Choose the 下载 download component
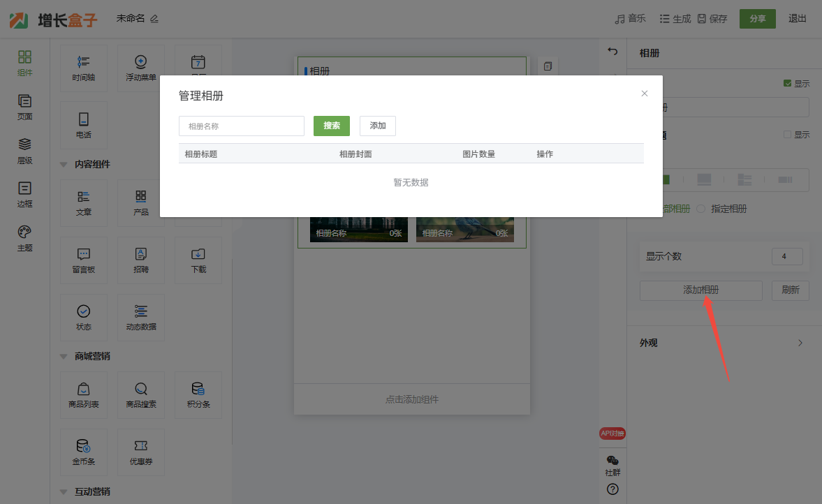 coord(198,260)
